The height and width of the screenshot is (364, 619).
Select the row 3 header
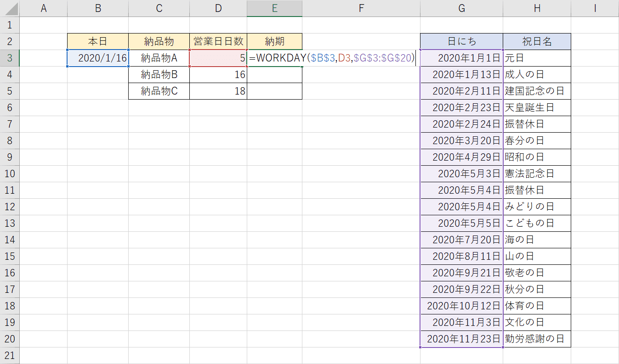10,58
